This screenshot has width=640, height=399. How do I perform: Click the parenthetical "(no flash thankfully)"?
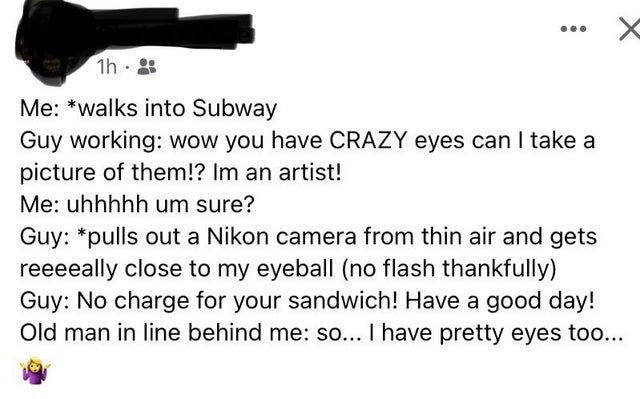(x=449, y=269)
